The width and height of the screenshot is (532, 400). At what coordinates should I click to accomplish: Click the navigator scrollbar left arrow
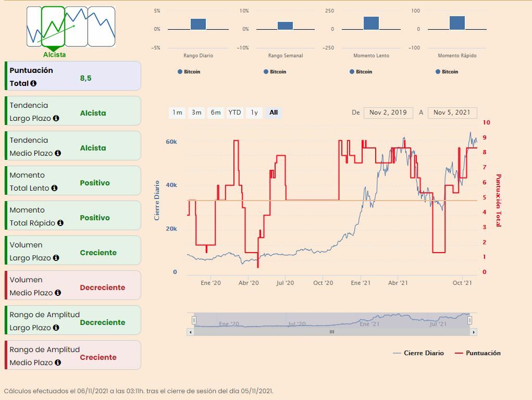[x=190, y=332]
